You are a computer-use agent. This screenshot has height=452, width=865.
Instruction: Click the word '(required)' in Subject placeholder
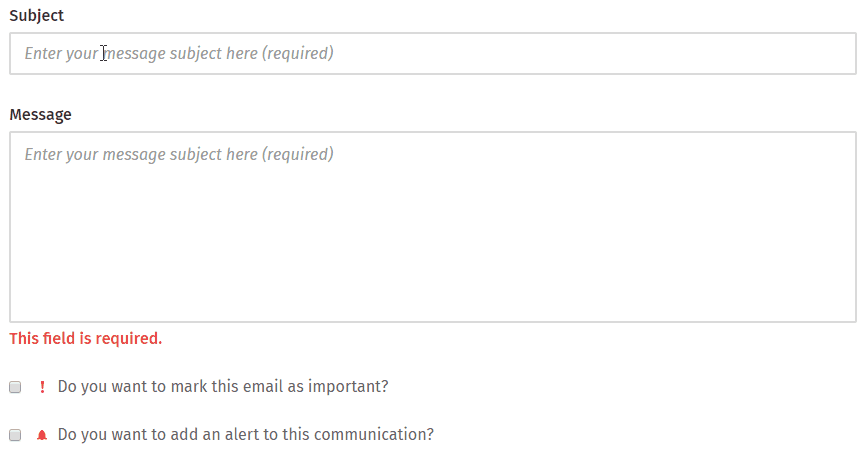[x=297, y=54]
